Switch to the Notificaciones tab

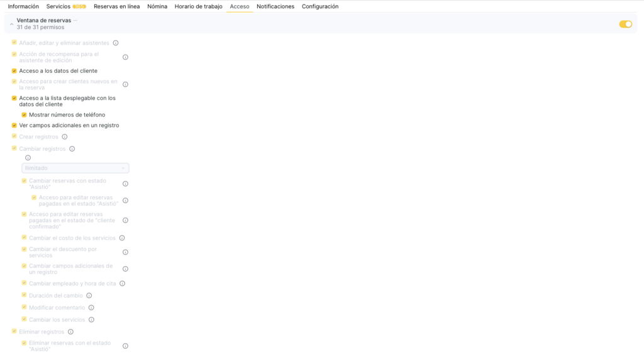[x=275, y=6]
